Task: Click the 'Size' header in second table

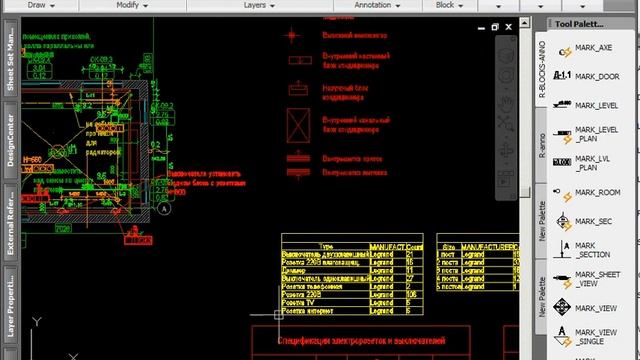Action: click(449, 247)
